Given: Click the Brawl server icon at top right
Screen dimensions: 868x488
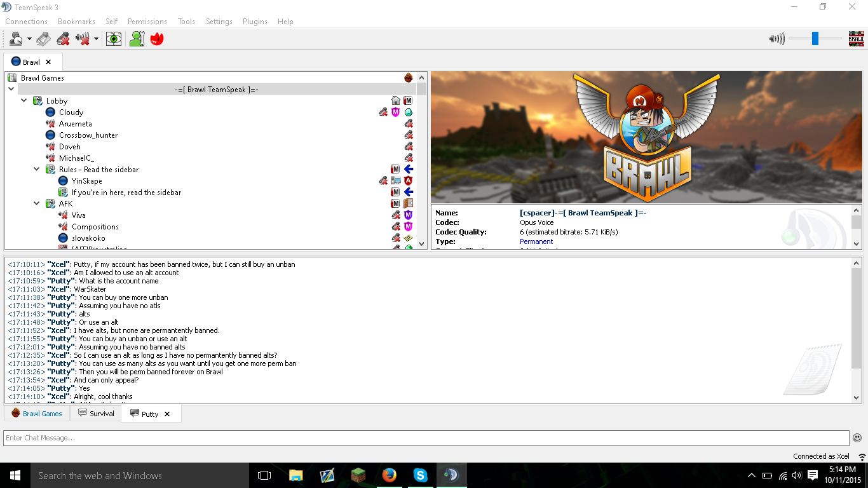Looking at the screenshot, I should (857, 39).
